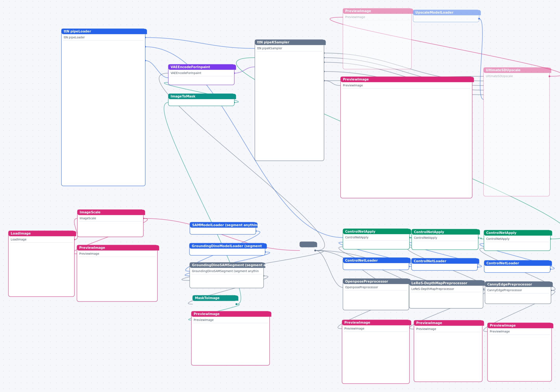Select the ttN pipeLoader node header
The image size is (560, 392).
click(x=104, y=31)
